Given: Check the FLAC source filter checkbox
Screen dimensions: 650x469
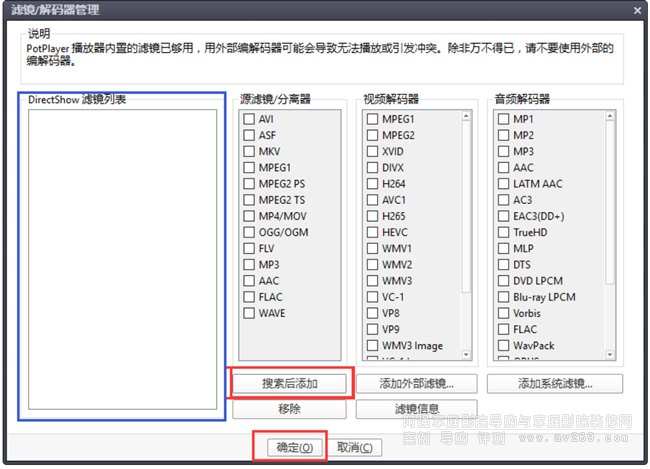Looking at the screenshot, I should coord(249,297).
